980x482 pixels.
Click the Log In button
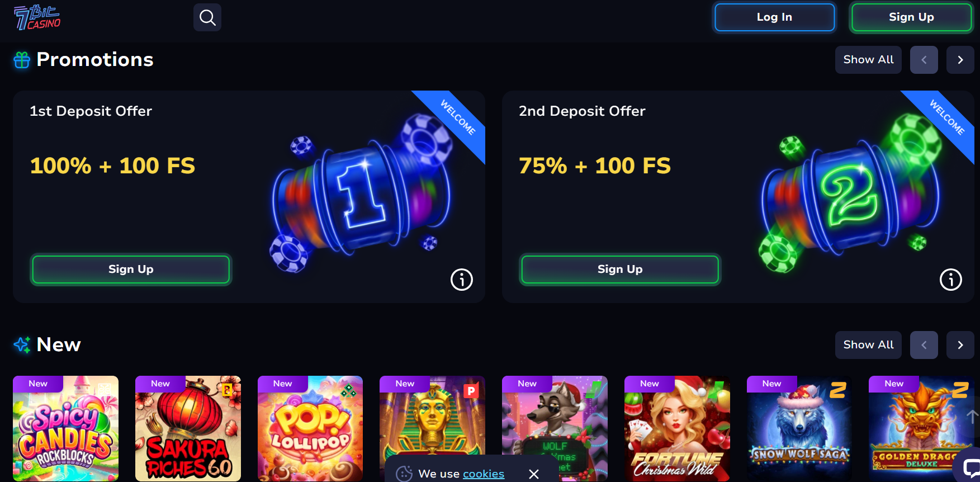774,17
